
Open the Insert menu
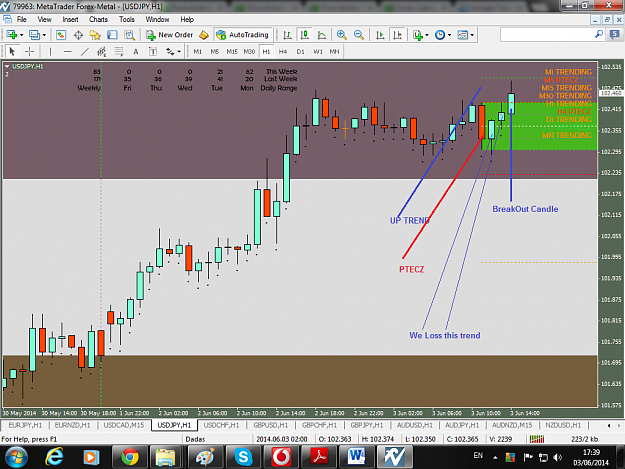coord(70,19)
